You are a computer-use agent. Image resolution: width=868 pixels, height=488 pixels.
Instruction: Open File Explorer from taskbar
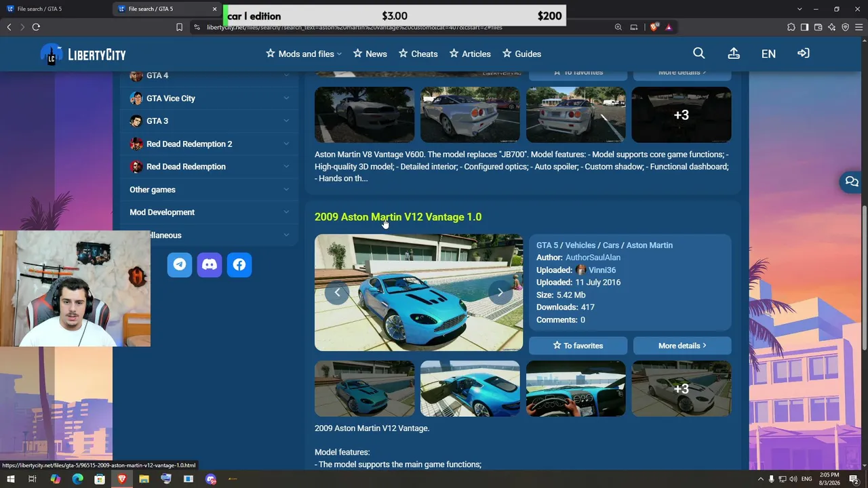pos(144,479)
